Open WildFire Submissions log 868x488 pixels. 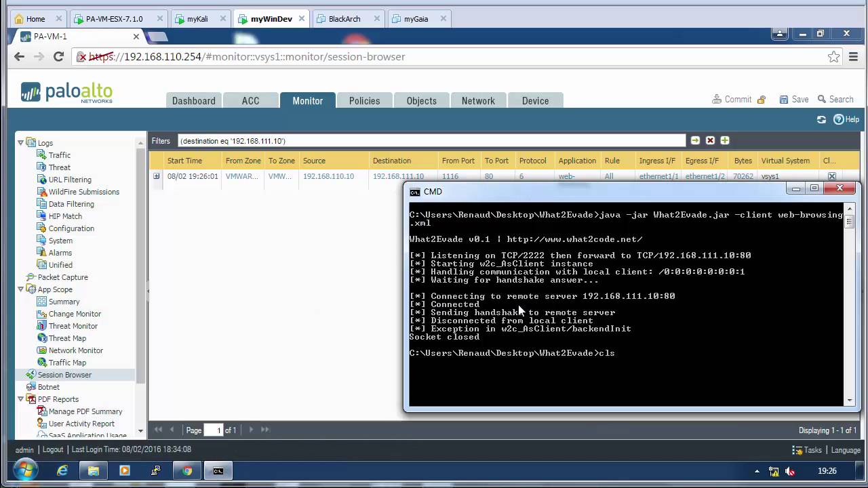tap(83, 192)
